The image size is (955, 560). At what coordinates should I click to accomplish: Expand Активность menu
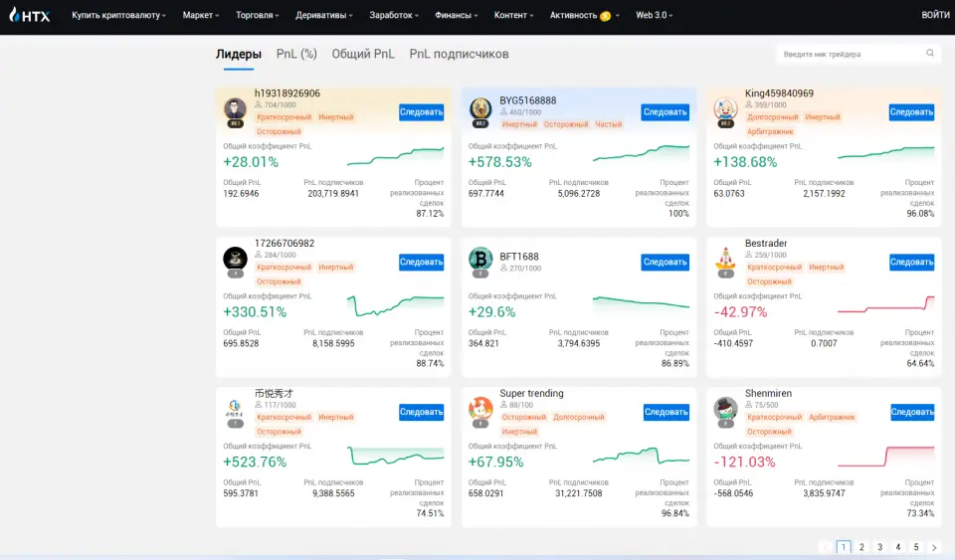(584, 15)
